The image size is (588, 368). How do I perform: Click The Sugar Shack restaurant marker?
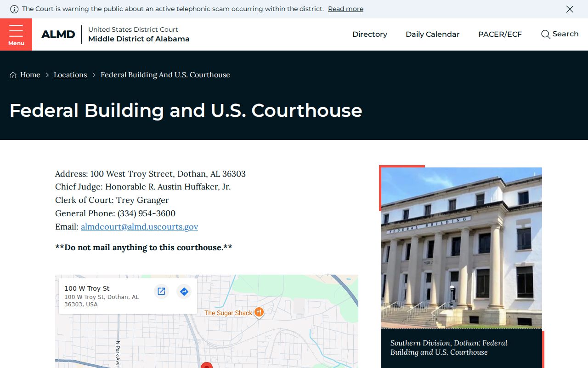pyautogui.click(x=259, y=312)
